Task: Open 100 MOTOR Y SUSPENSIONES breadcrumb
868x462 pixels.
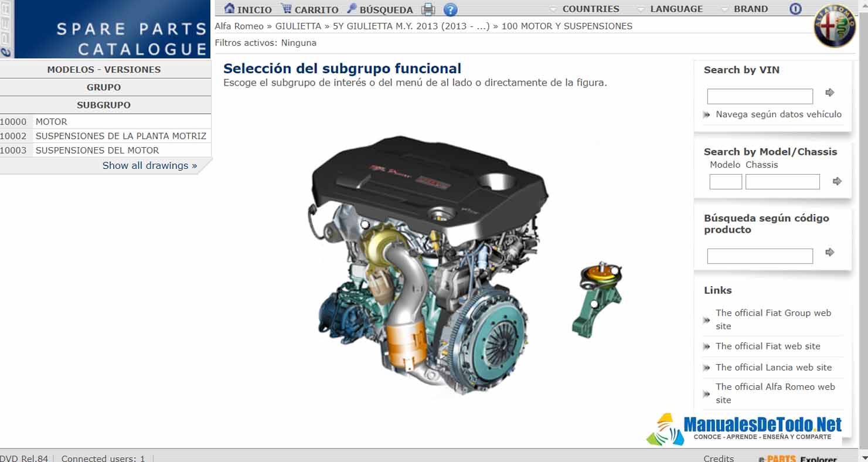Action: coord(567,26)
